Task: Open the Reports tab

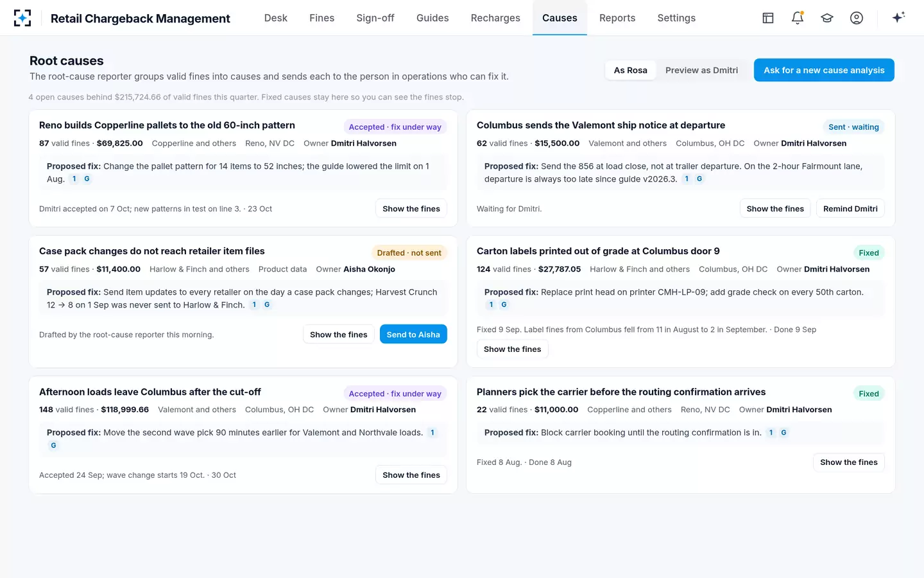Action: (617, 18)
